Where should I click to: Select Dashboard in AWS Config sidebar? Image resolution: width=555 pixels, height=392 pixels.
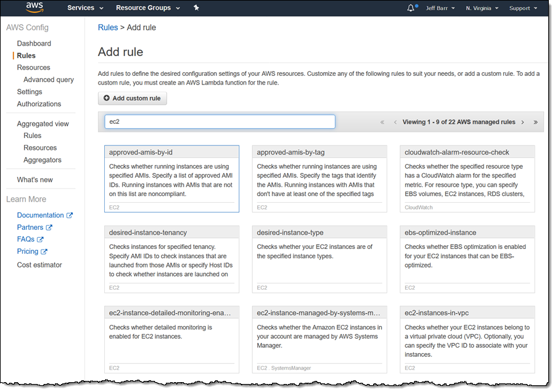click(x=34, y=43)
